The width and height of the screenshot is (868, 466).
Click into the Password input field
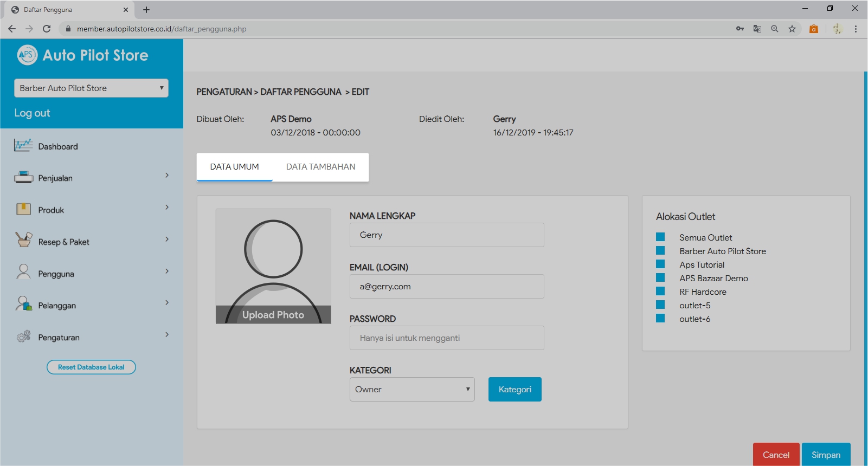coord(447,338)
